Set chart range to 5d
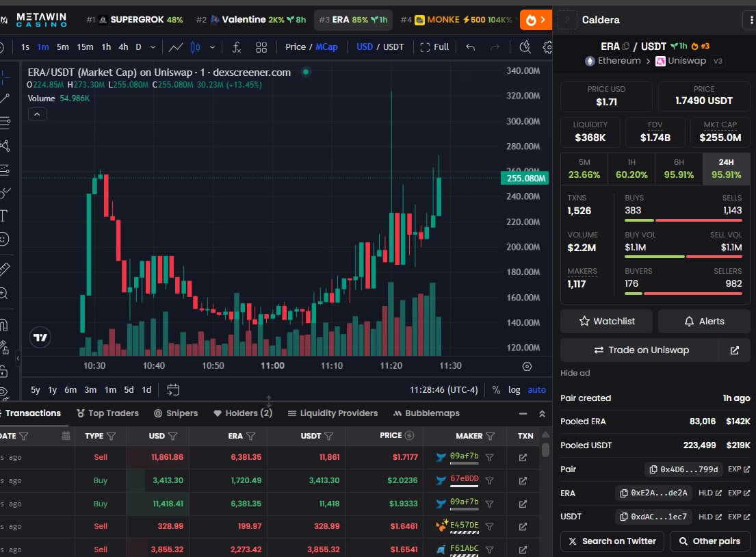The image size is (756, 557). (x=129, y=389)
